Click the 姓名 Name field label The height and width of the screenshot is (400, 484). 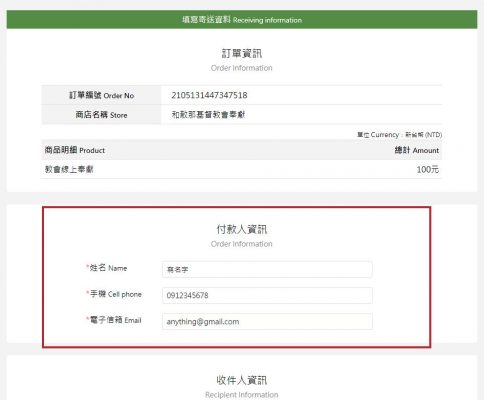(107, 268)
